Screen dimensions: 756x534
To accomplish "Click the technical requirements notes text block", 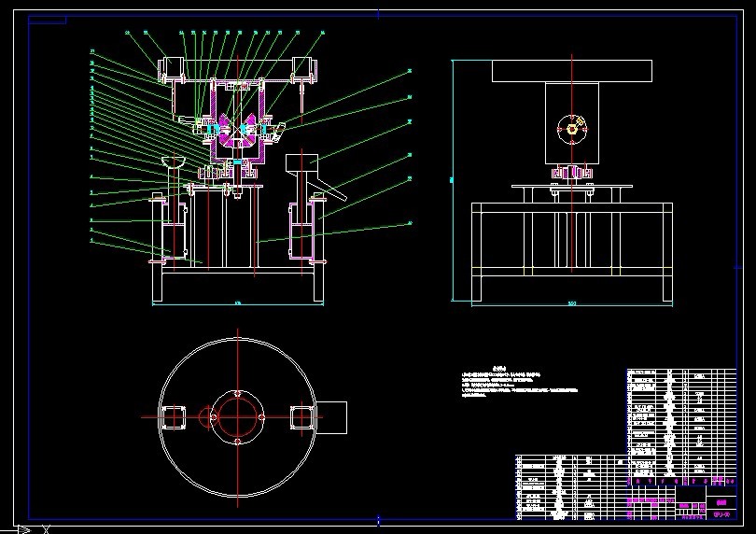I will click(x=520, y=384).
